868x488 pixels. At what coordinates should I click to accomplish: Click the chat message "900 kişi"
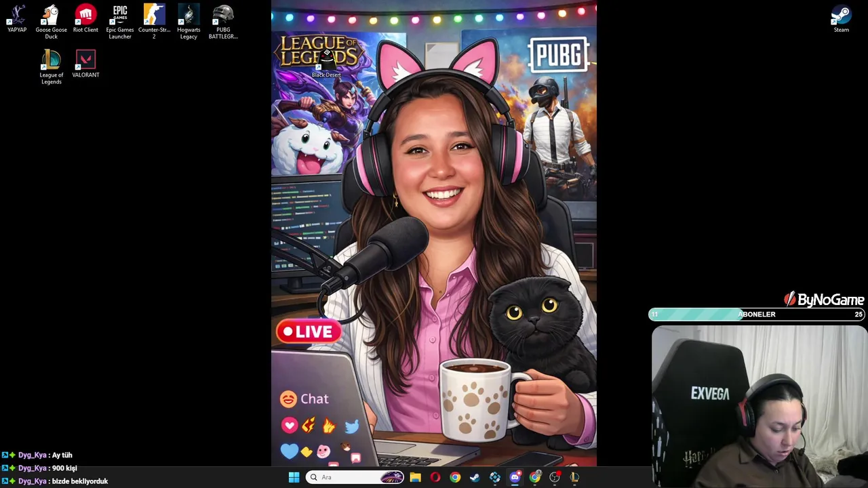pos(64,468)
